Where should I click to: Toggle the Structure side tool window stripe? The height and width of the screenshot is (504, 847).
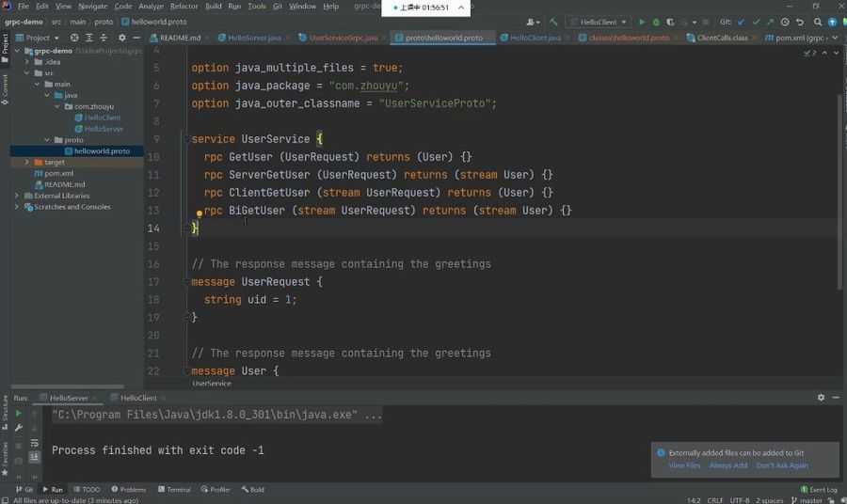[5, 412]
